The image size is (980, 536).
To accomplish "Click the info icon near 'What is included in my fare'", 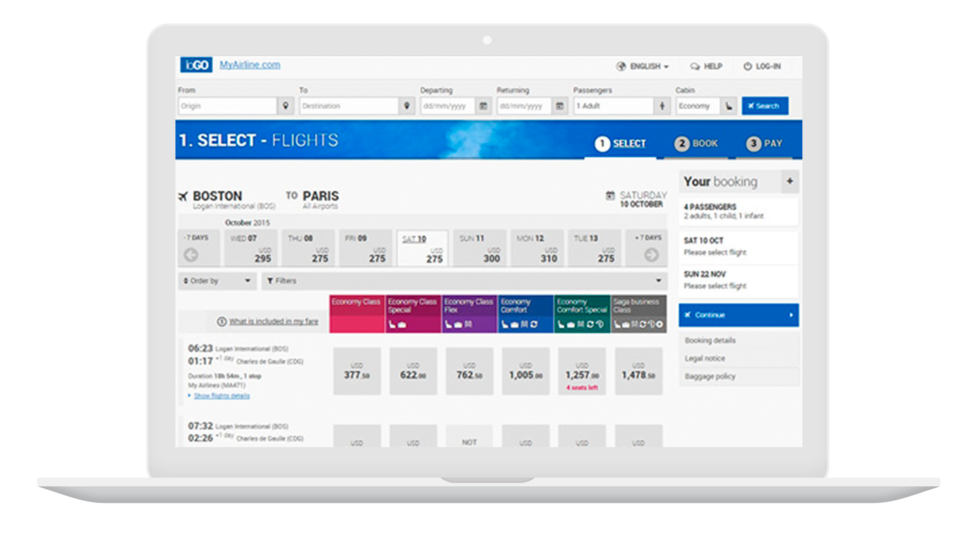I will tap(222, 321).
